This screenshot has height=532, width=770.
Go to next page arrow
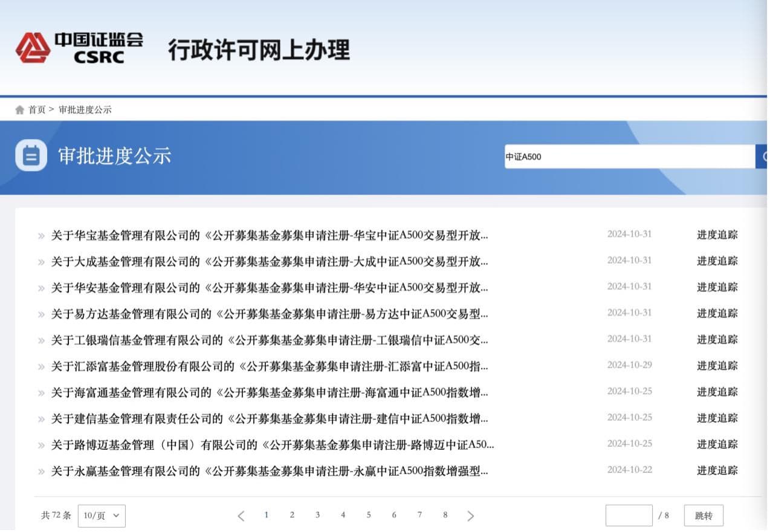(x=471, y=516)
